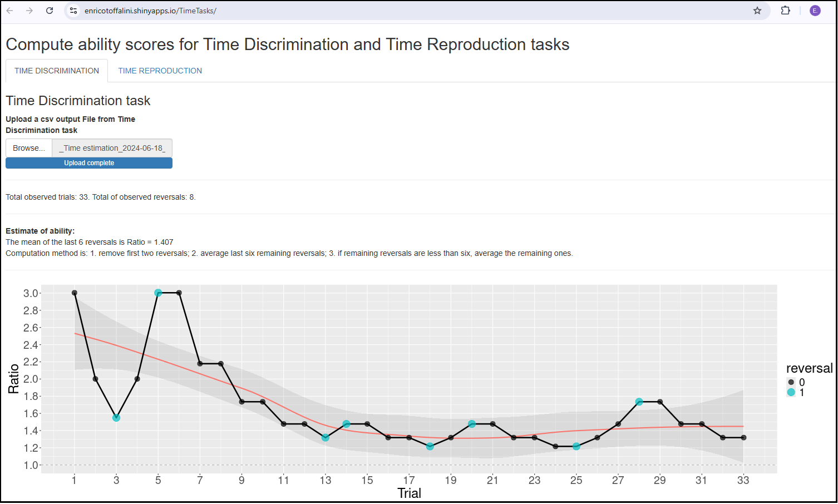838x504 pixels.
Task: Click legend swatch for reversal 0
Action: point(791,382)
